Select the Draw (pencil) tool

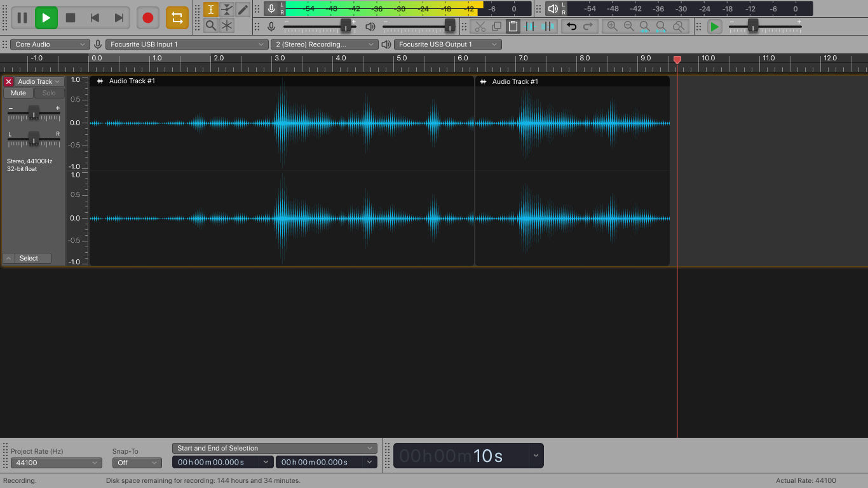tap(243, 10)
